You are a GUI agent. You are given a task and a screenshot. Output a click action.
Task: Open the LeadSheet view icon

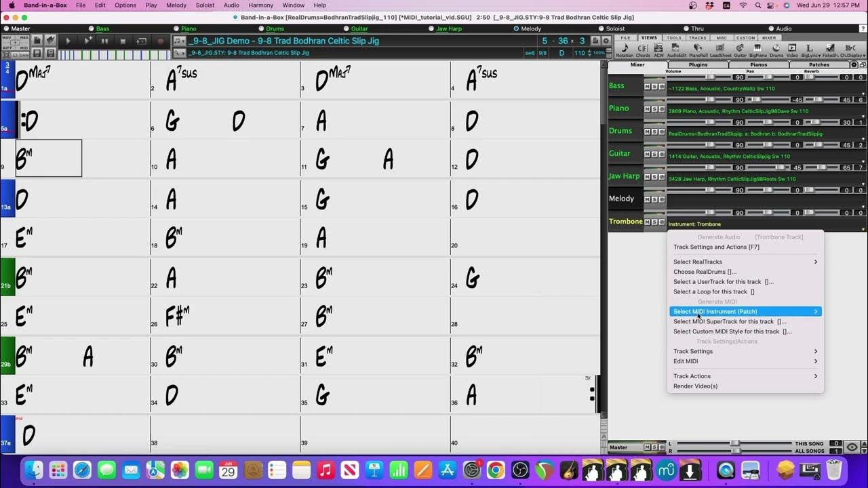click(x=720, y=49)
